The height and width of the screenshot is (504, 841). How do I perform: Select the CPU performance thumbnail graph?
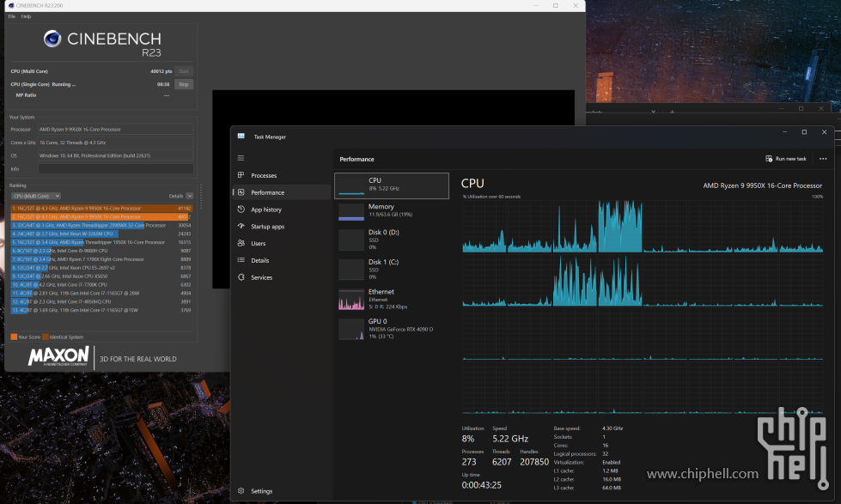351,185
